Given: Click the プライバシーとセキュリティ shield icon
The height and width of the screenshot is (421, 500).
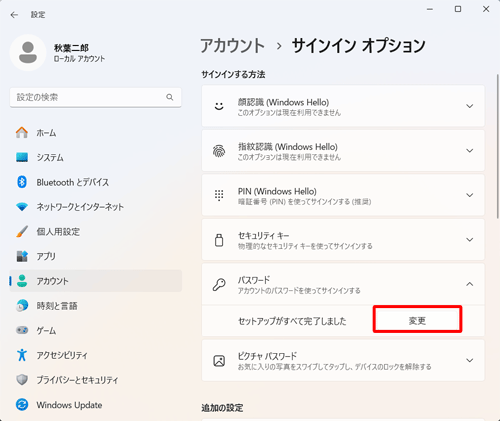Looking at the screenshot, I should (x=22, y=379).
